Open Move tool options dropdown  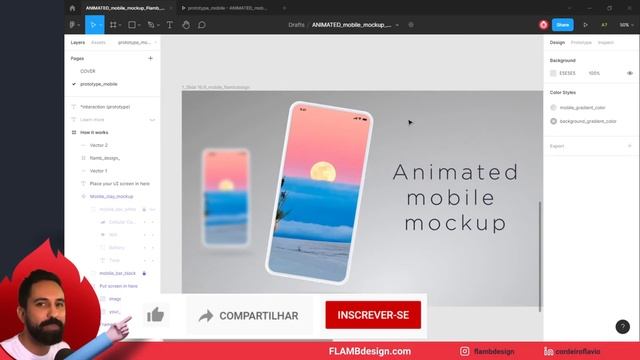click(100, 25)
